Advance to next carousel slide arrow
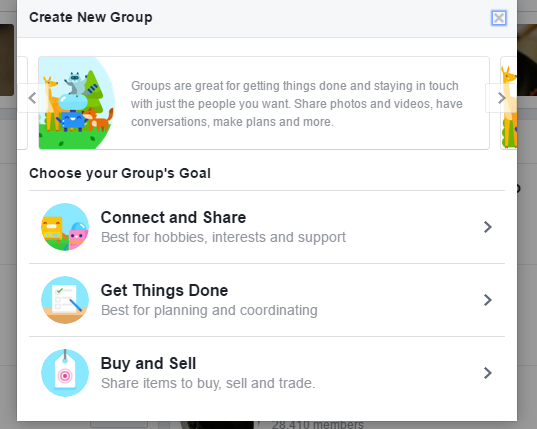This screenshot has width=537, height=429. pyautogui.click(x=501, y=98)
